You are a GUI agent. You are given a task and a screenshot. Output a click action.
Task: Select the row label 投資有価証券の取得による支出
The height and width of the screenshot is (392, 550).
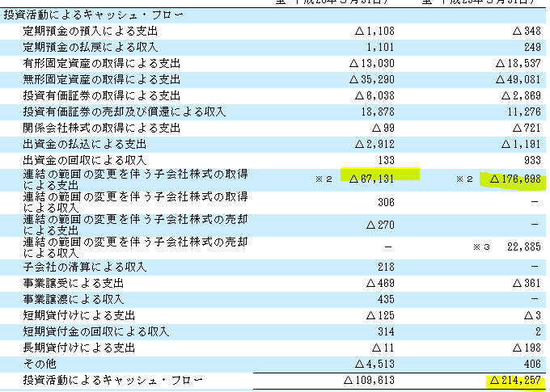101,95
